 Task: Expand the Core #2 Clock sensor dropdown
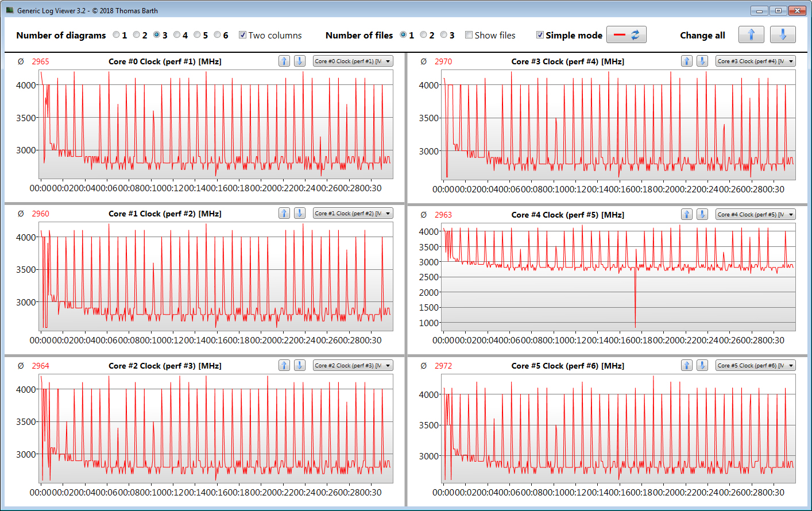[353, 365]
